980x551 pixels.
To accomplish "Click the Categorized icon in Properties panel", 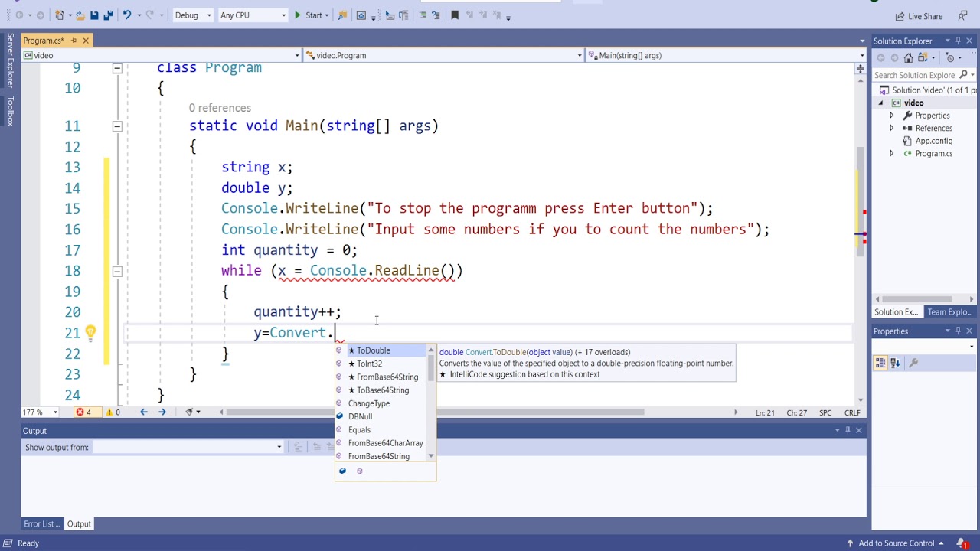I will pos(880,363).
